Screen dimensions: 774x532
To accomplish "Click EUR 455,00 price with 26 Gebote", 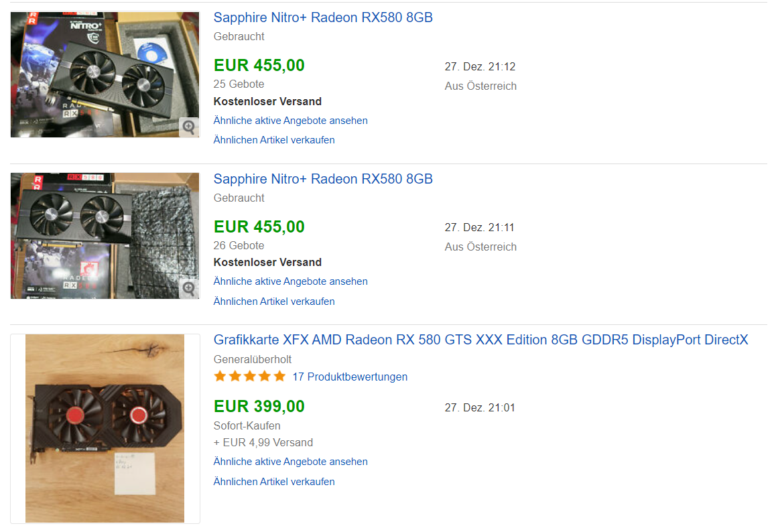I will pyautogui.click(x=259, y=226).
